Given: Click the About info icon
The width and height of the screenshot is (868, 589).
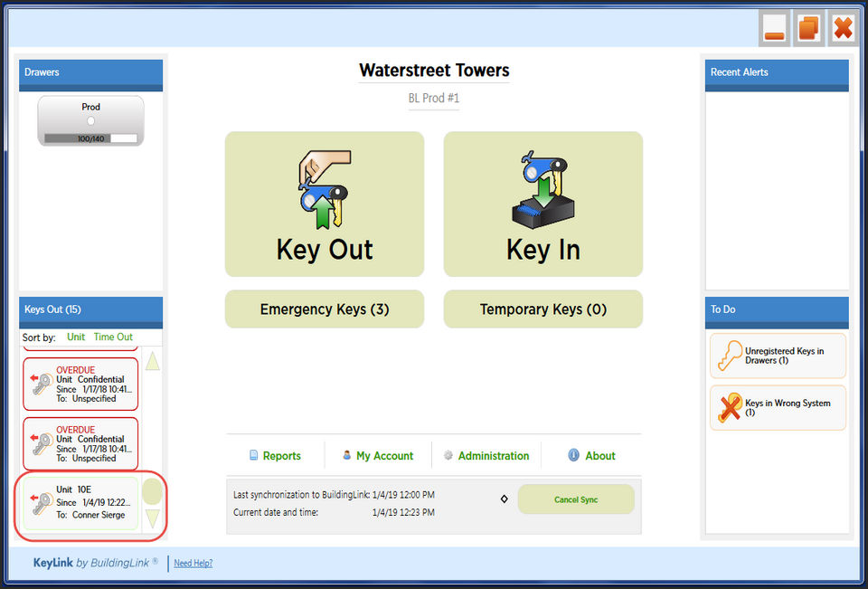Looking at the screenshot, I should click(573, 455).
